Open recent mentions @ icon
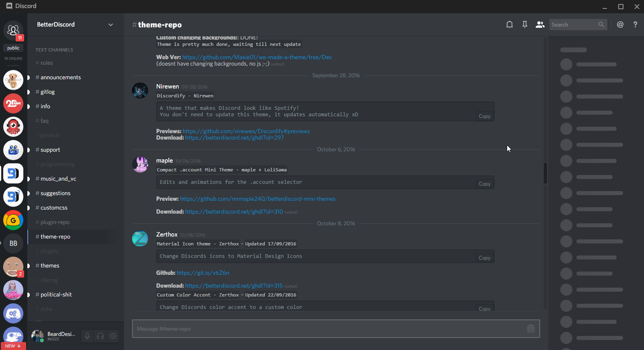This screenshot has height=350, width=644. [x=620, y=25]
